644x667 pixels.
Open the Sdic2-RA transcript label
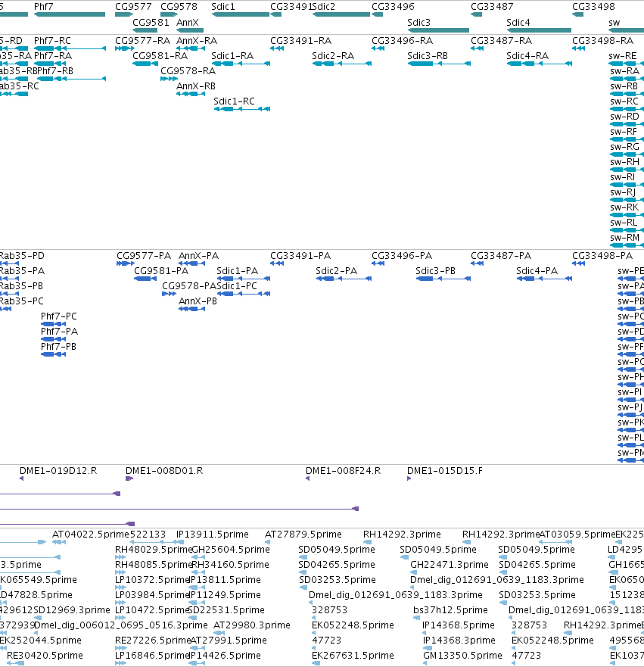[x=333, y=56]
